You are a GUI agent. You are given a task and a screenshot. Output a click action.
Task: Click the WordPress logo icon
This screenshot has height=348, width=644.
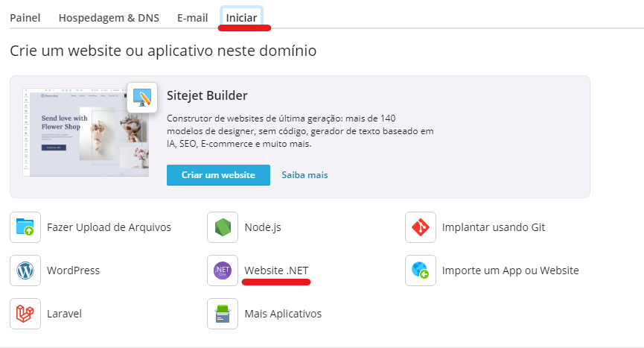[25, 271]
